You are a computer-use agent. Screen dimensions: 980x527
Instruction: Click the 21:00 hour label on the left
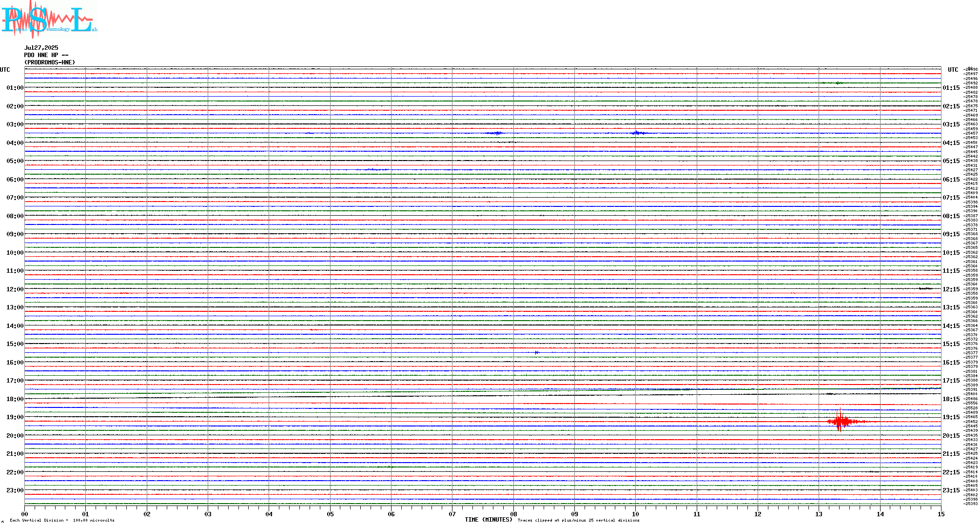[15, 454]
